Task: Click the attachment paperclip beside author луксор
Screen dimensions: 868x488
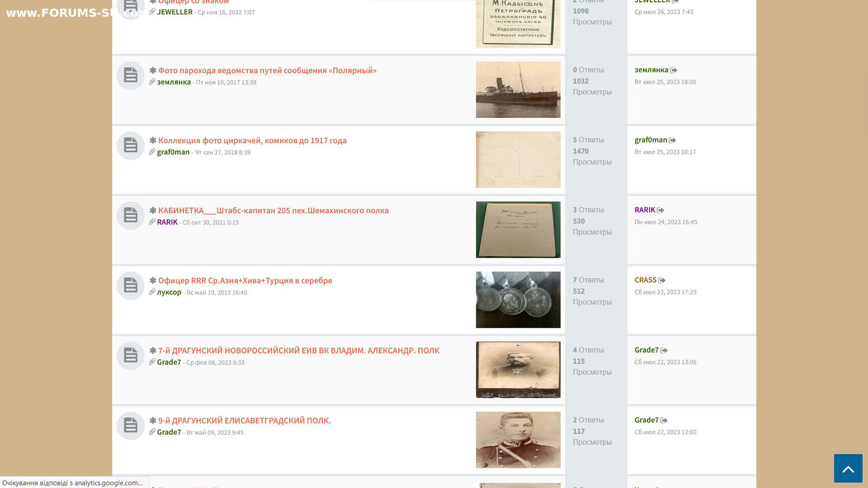Action: pos(152,292)
